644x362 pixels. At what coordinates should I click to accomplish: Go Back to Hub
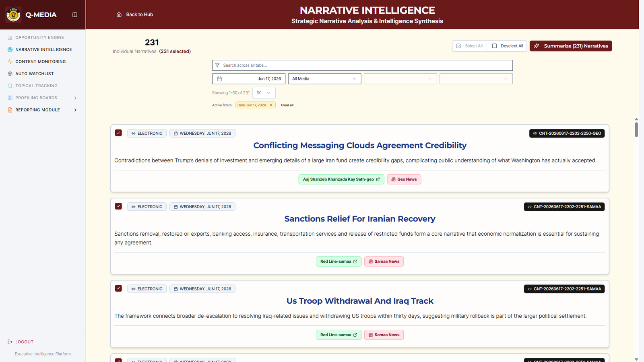[135, 14]
